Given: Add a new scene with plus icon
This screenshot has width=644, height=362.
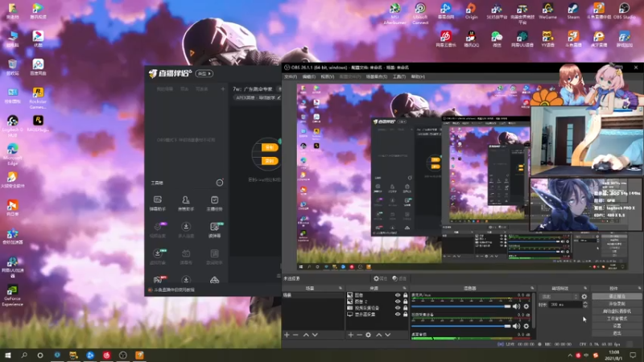Looking at the screenshot, I should (x=287, y=335).
